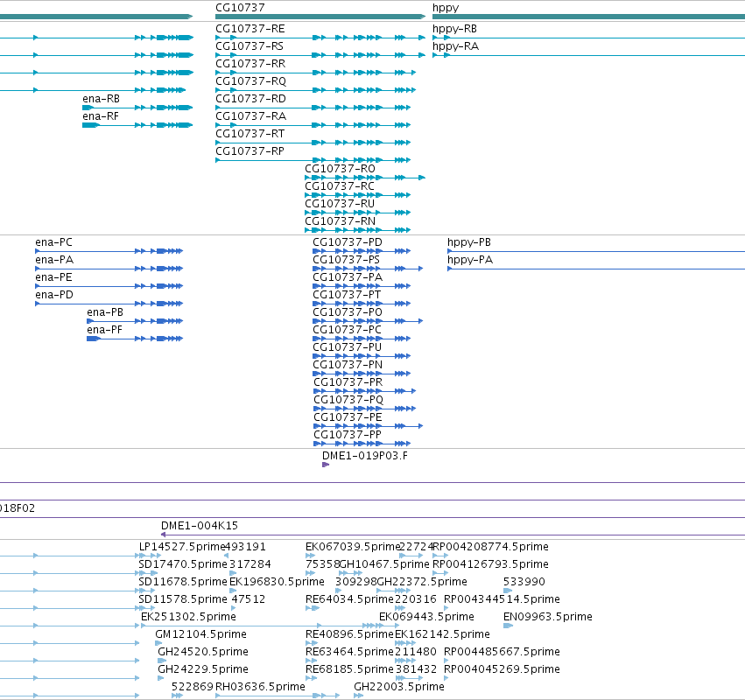Pick protein ena-PE

pyautogui.click(x=53, y=277)
